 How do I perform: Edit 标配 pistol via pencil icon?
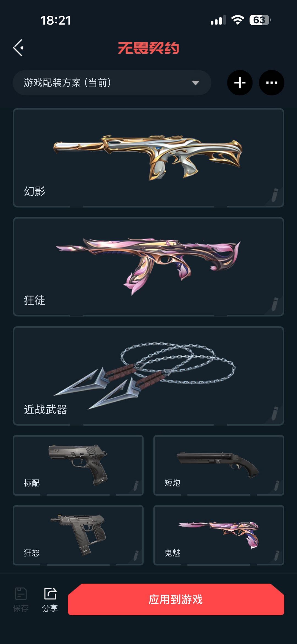[136, 486]
